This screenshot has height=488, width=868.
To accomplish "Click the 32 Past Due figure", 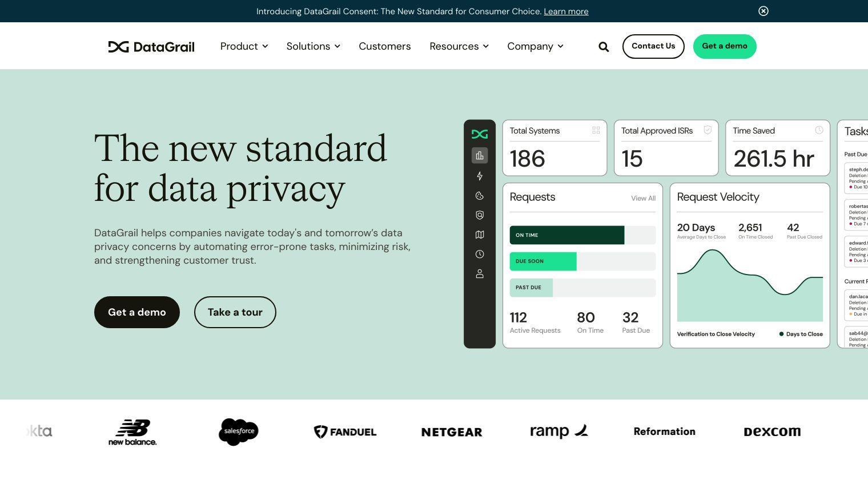I will point(630,317).
